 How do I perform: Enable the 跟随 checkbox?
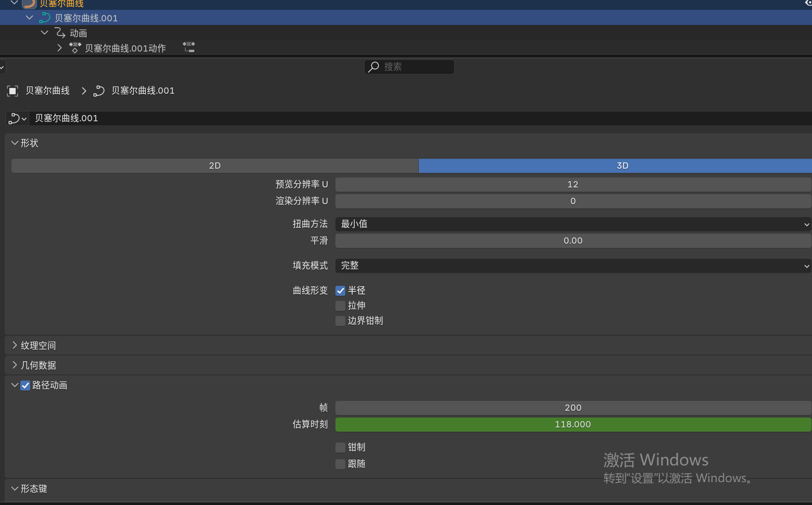click(x=341, y=464)
